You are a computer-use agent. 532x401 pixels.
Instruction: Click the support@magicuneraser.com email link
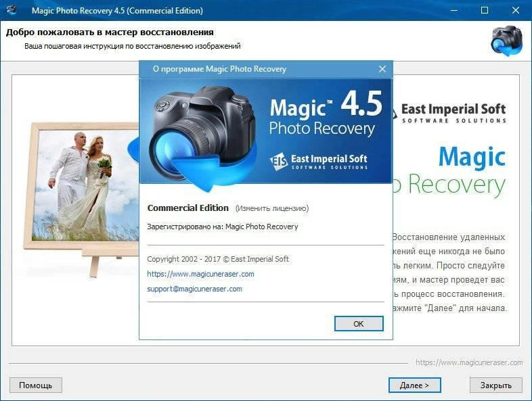coord(194,289)
